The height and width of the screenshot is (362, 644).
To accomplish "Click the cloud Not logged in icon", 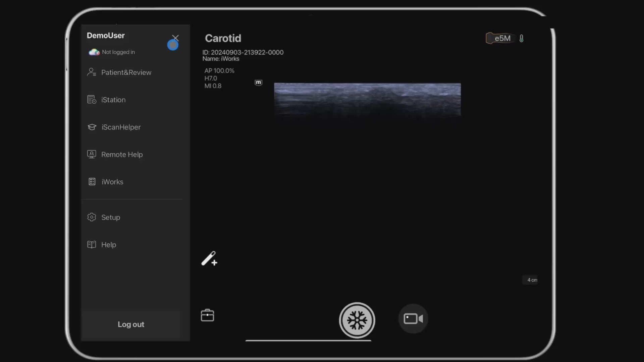I will tap(94, 52).
